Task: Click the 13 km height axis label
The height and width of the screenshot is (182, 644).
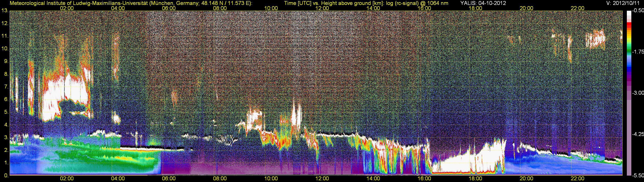Action: [x=5, y=11]
